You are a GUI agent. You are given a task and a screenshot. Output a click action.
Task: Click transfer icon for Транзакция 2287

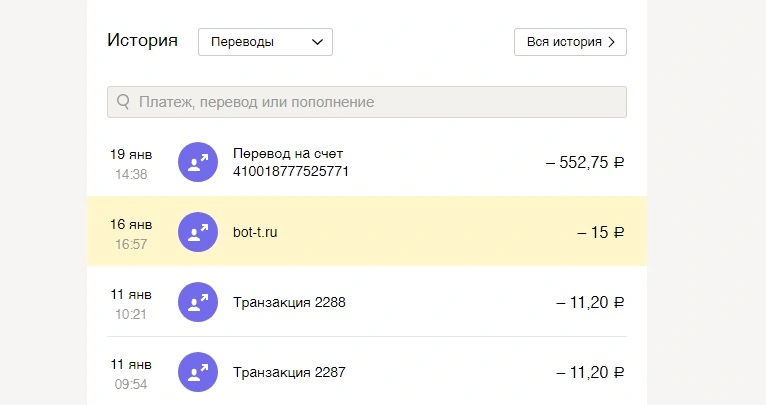[198, 372]
